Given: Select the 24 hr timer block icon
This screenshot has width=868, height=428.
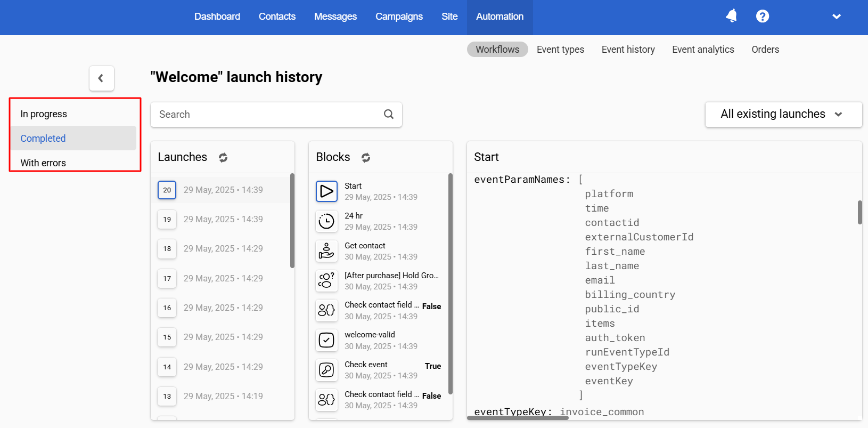Looking at the screenshot, I should 326,221.
